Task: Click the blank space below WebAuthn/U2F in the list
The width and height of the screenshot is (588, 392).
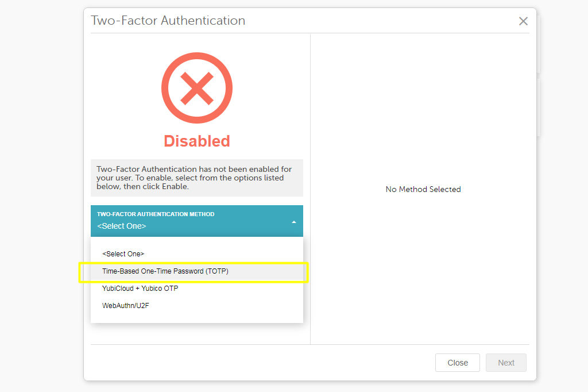Action: pyautogui.click(x=197, y=318)
